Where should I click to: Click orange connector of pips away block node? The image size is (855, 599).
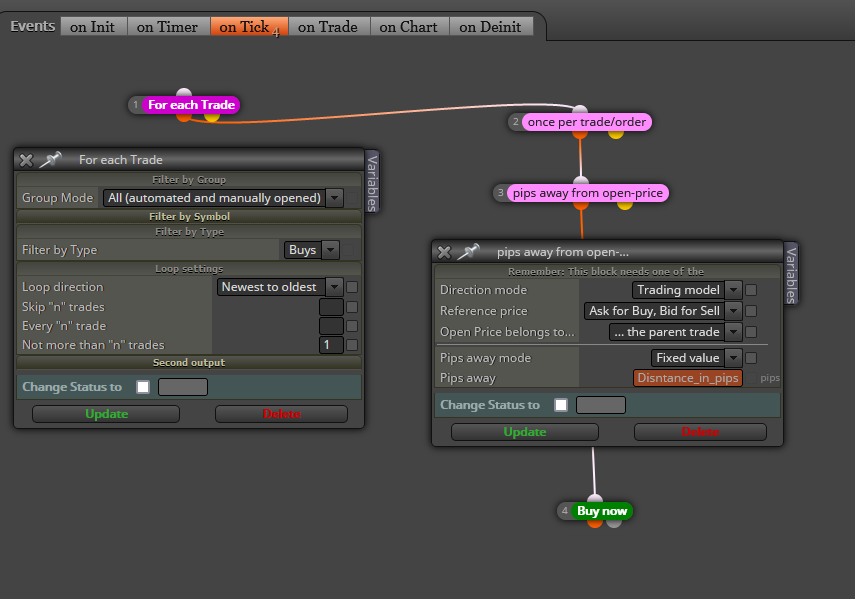581,204
